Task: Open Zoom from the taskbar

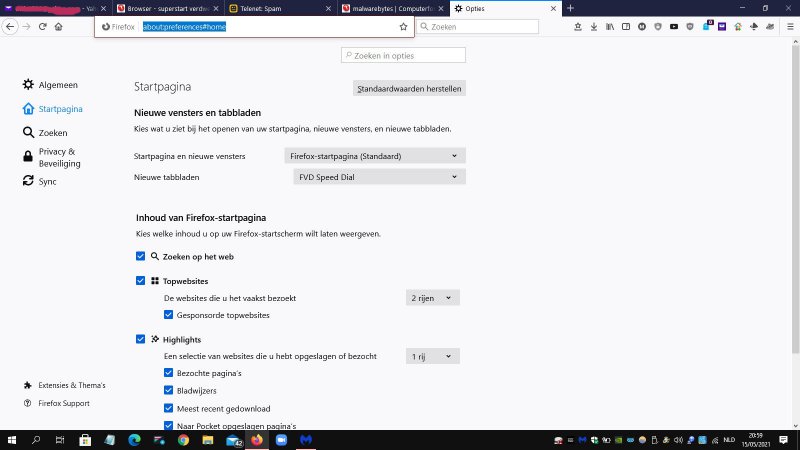Action: click(x=281, y=440)
